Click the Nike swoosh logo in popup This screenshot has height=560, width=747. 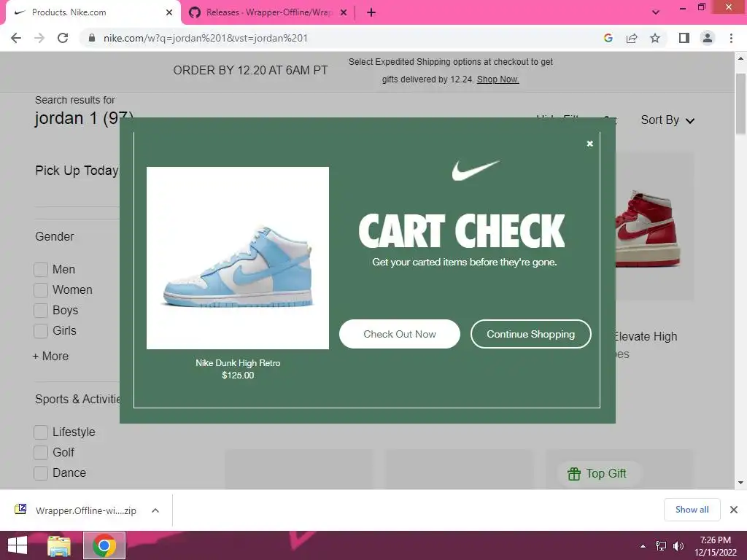pyautogui.click(x=476, y=170)
